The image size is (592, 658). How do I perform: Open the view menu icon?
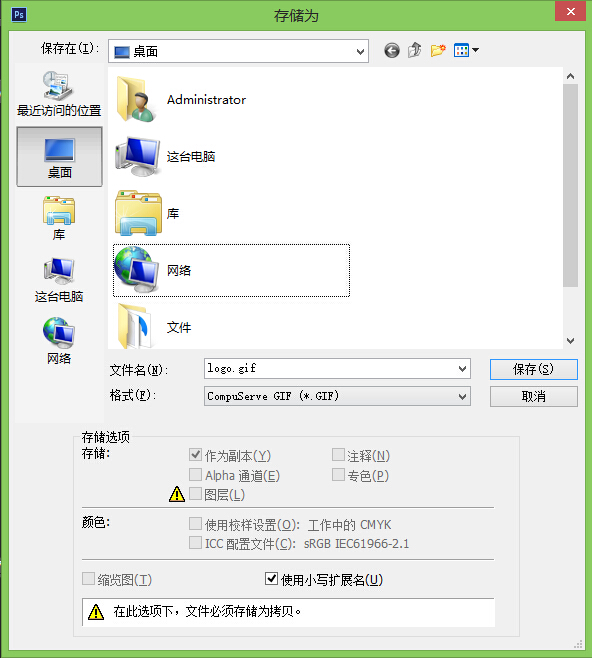tap(466, 50)
